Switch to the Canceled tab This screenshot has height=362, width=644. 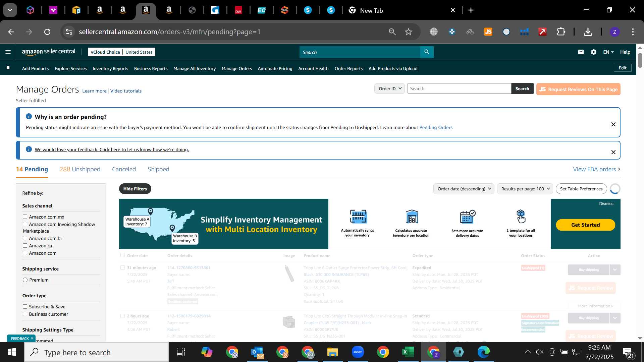(124, 169)
